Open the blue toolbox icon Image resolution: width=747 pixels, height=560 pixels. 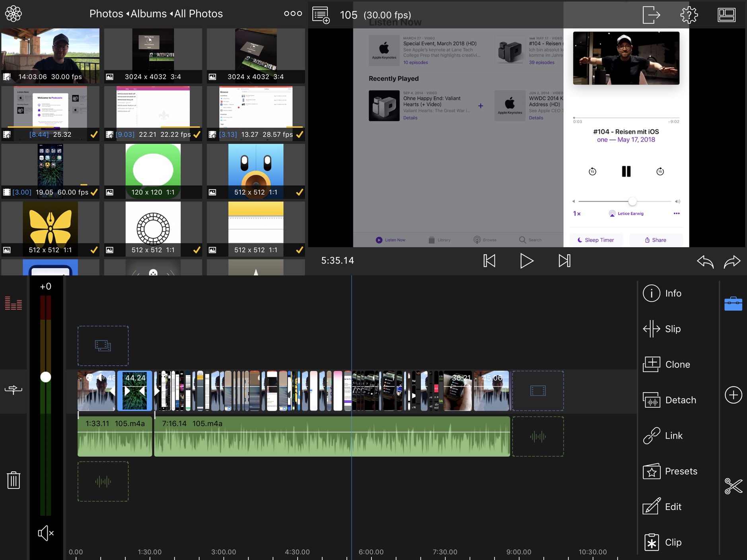tap(733, 304)
